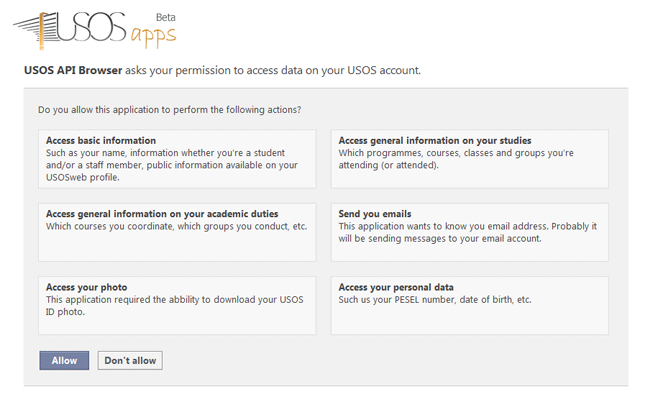The height and width of the screenshot is (397, 650).
Task: Click the "Do you allow this application" question
Action: (x=170, y=110)
